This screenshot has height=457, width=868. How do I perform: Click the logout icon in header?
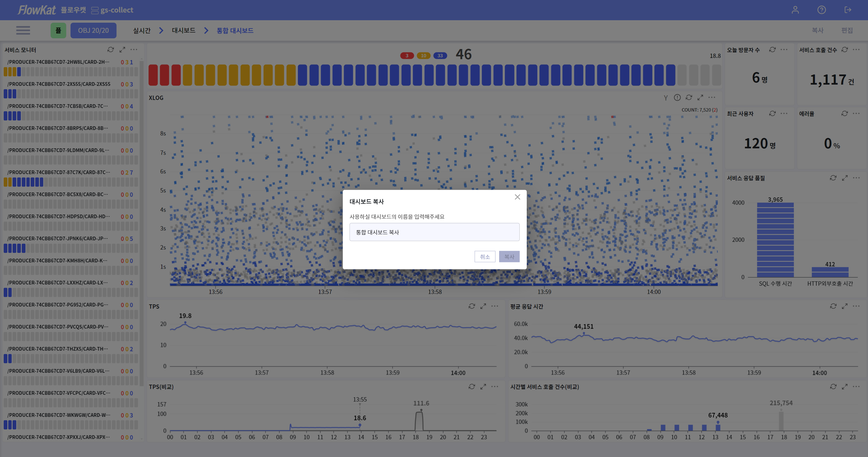[848, 10]
